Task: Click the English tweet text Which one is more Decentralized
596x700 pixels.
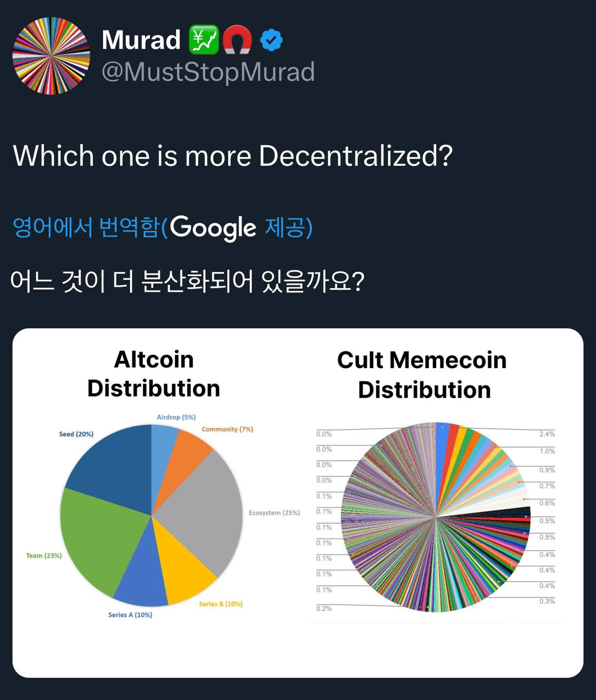Action: point(233,156)
